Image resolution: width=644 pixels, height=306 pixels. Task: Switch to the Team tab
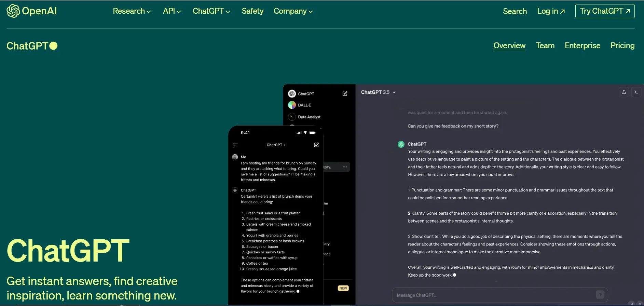pos(545,45)
